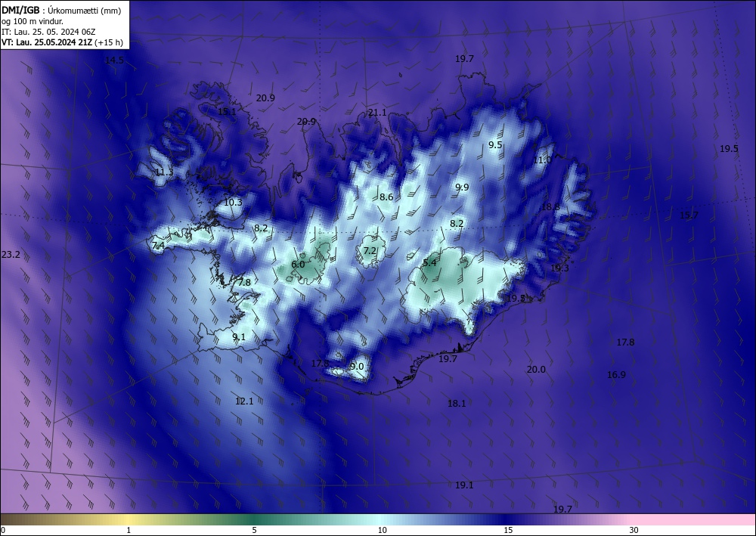
Task: Click the 5.4 value on Vatnajökull
Action: click(429, 262)
